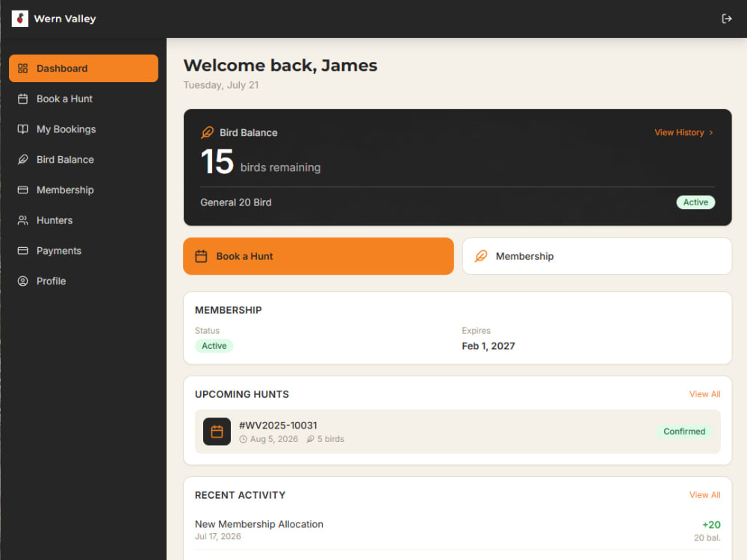
Task: Click the people icon beside Hunters
Action: [x=23, y=220]
